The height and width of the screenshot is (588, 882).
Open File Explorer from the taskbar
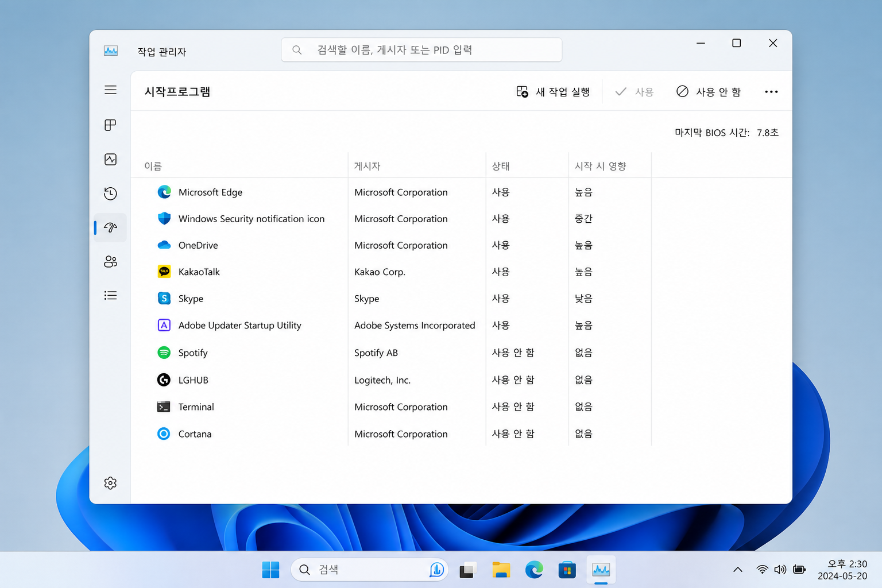point(501,570)
